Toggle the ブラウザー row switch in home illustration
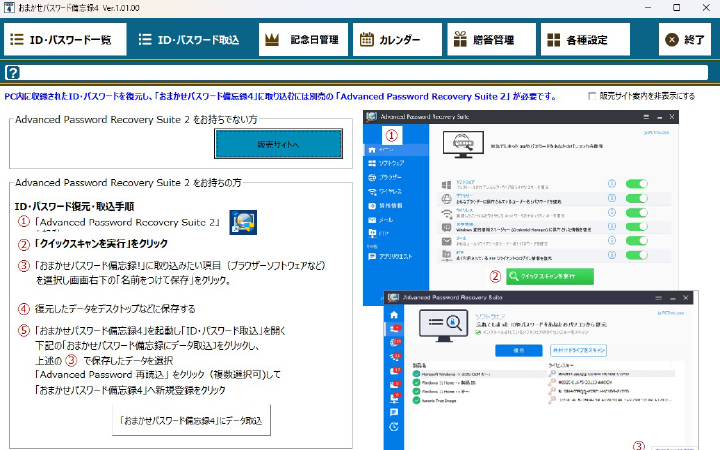720x450 pixels. click(636, 198)
